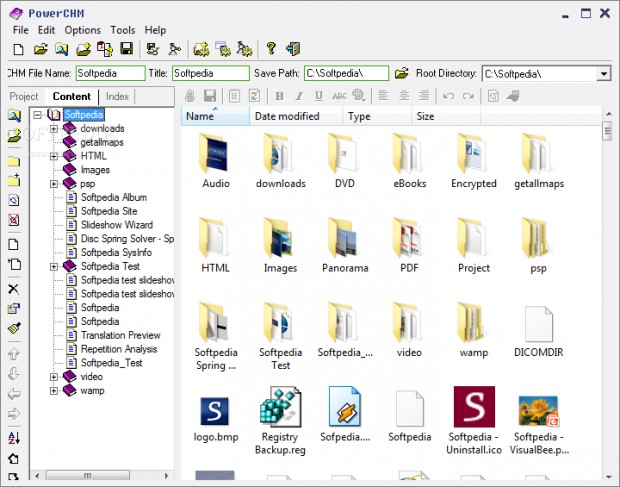620x487 pixels.
Task: Select the Repetition Analysis tree item
Action: coord(119,349)
